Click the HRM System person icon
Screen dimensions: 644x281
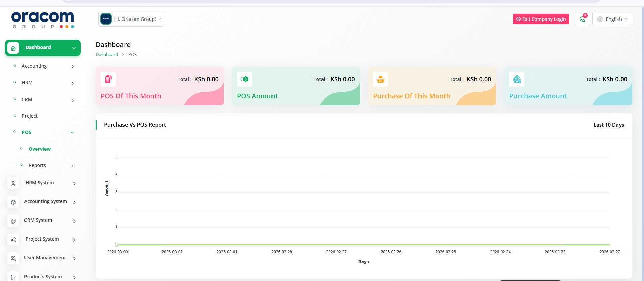(x=13, y=183)
